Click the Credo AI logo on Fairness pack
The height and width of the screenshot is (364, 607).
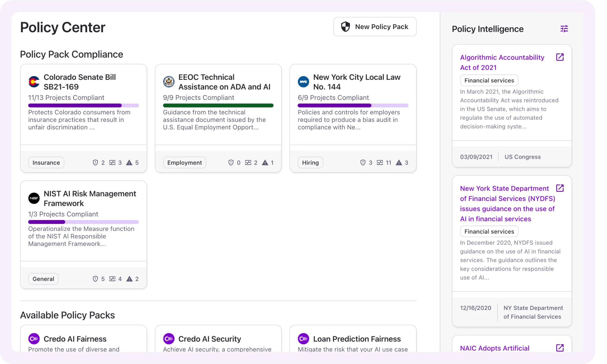point(34,339)
